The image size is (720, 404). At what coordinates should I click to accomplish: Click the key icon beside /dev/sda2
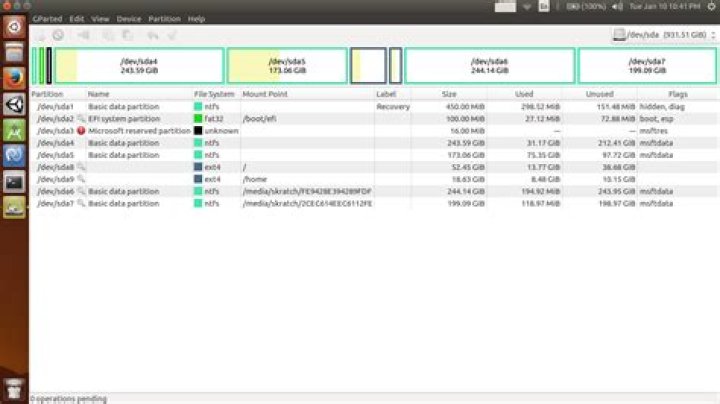[x=81, y=118]
